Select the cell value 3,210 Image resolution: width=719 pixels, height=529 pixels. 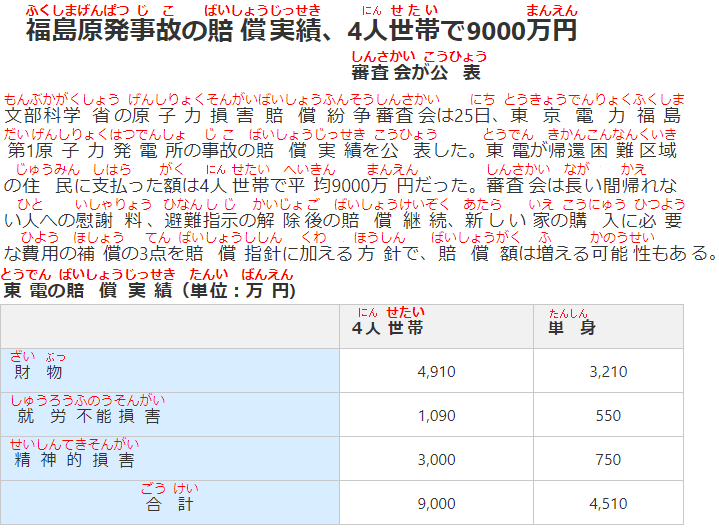[608, 371]
